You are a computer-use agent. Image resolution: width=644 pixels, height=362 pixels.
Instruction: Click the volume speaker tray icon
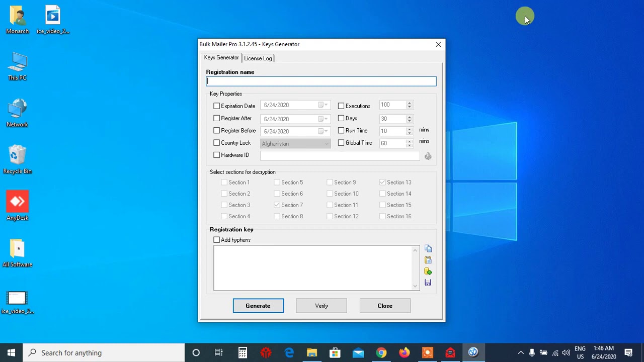(x=567, y=353)
